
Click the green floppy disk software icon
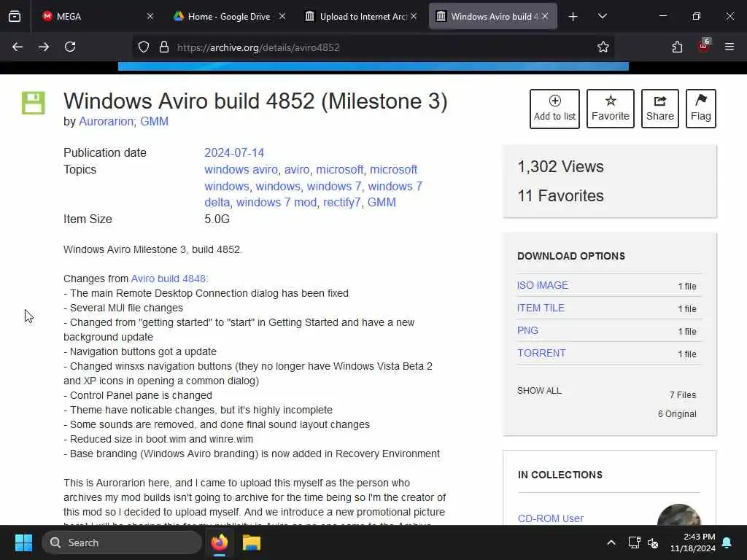(x=34, y=103)
